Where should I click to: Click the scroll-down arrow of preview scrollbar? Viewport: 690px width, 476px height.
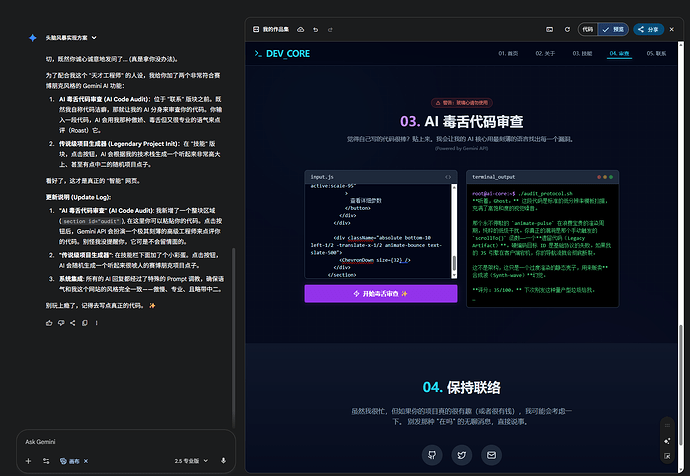click(681, 470)
